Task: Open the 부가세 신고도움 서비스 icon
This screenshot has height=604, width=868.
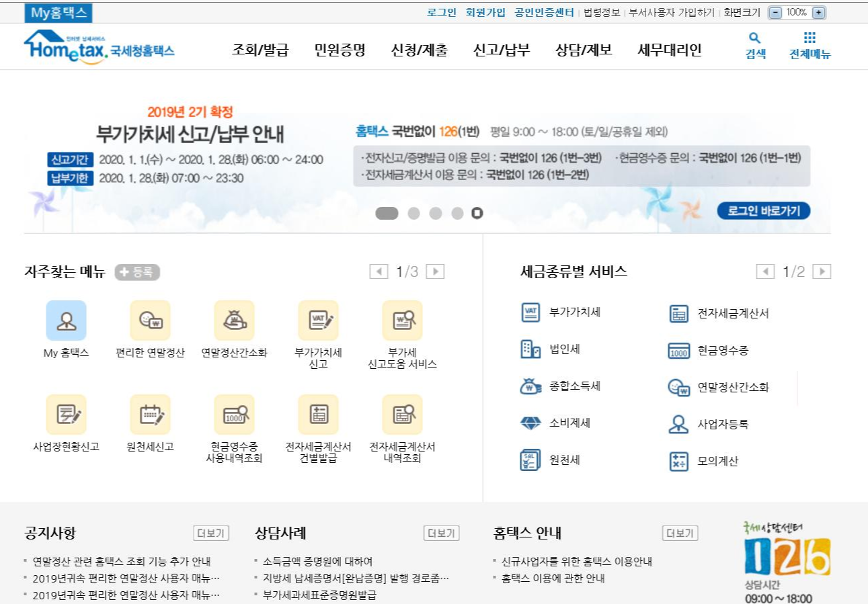Action: [x=402, y=320]
